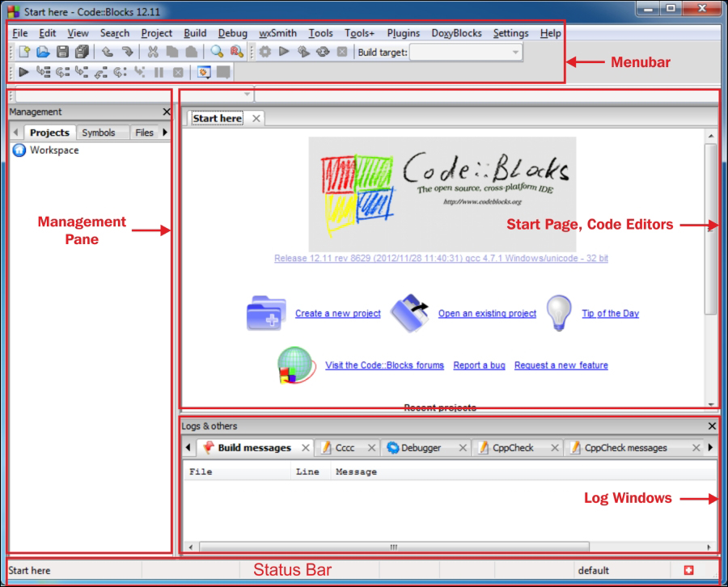Click the Build messages horizontal scrollbar
Screen dimensions: 728x587
coord(394,547)
